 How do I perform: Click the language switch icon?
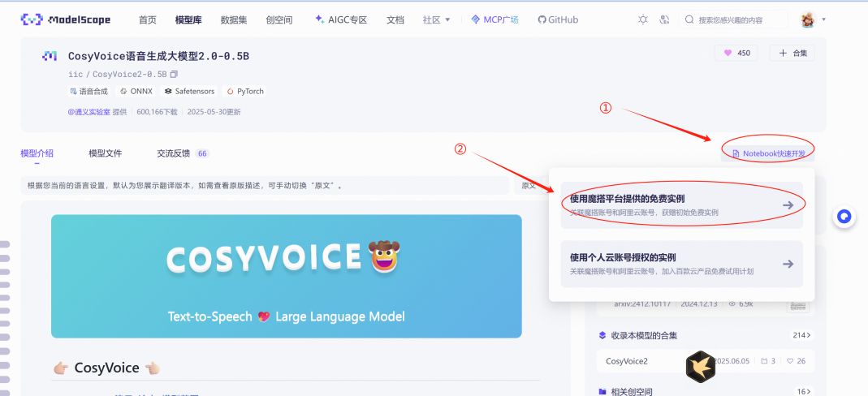coord(665,20)
